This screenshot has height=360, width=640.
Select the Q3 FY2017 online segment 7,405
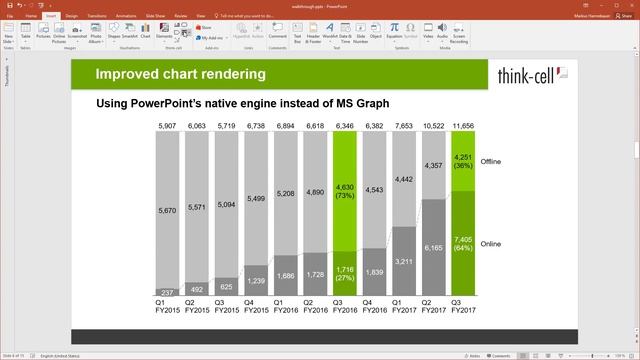pyautogui.click(x=463, y=244)
